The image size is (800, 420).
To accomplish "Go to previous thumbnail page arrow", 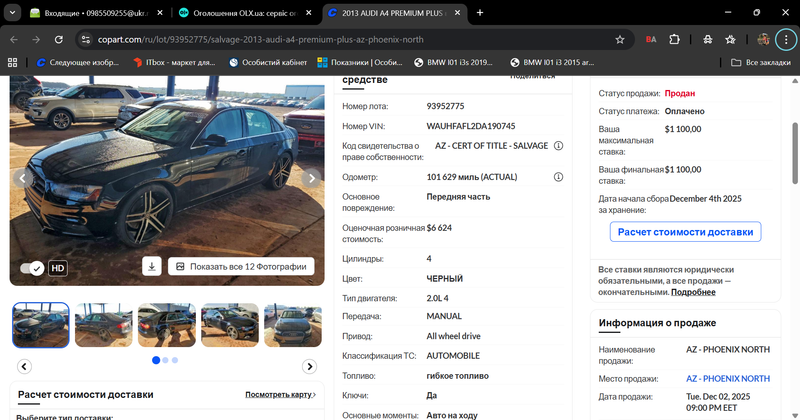I will (x=24, y=366).
